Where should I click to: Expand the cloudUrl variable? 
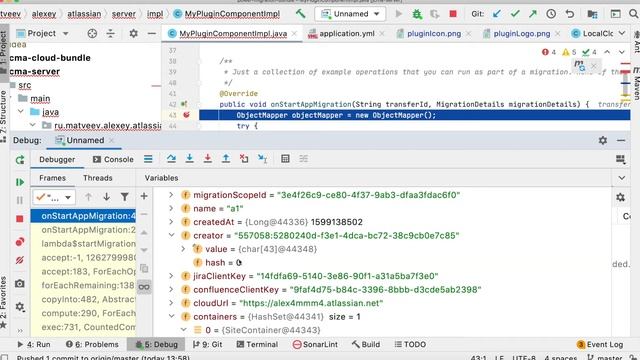pos(171,303)
